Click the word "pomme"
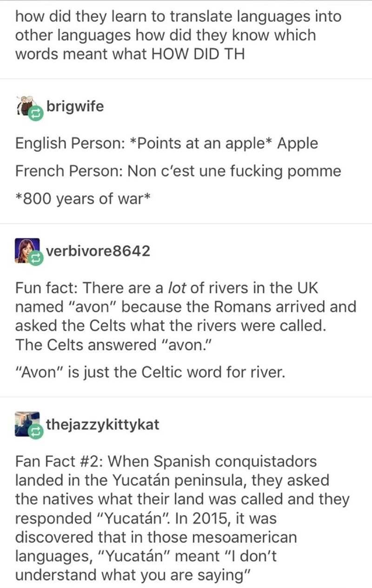The height and width of the screenshot is (588, 372). click(315, 171)
